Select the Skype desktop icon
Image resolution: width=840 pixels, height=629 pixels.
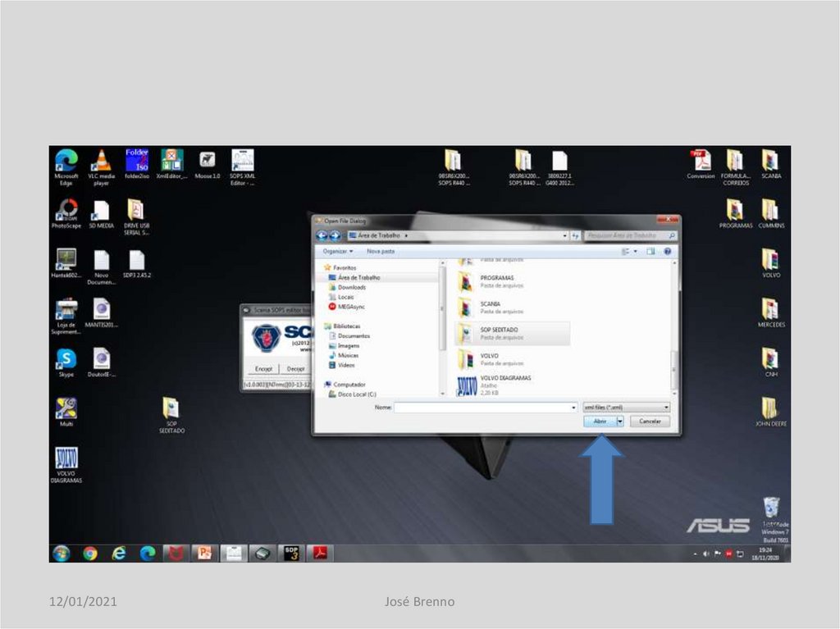click(x=66, y=362)
